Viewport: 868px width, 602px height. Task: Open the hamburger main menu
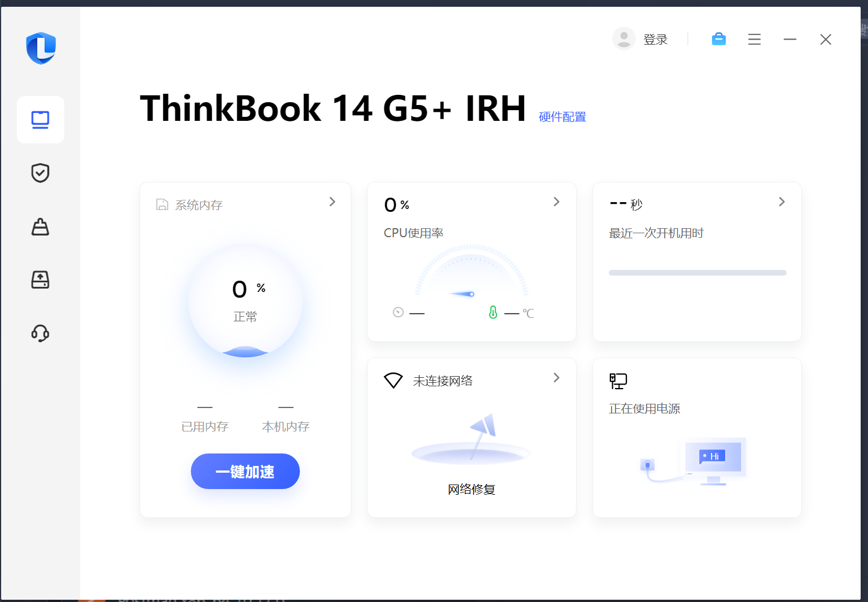[x=754, y=40]
